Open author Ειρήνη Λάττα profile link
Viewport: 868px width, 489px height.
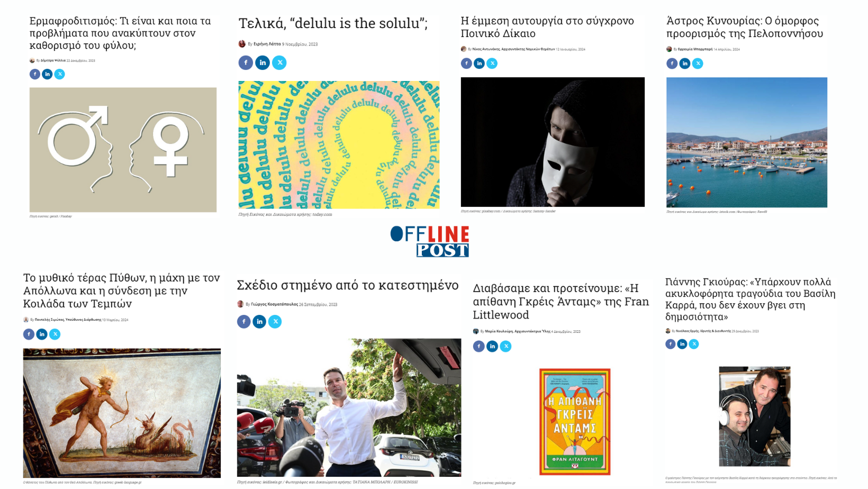point(267,44)
